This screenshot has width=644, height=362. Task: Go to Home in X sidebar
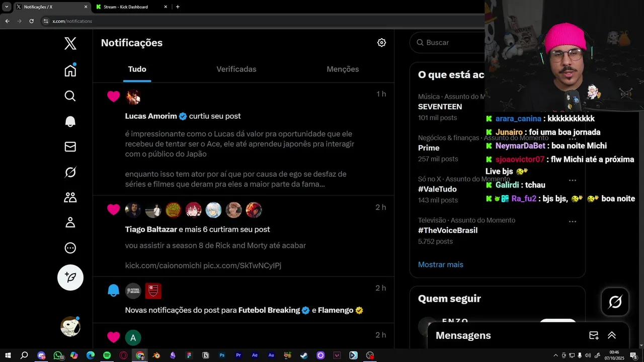click(x=70, y=70)
